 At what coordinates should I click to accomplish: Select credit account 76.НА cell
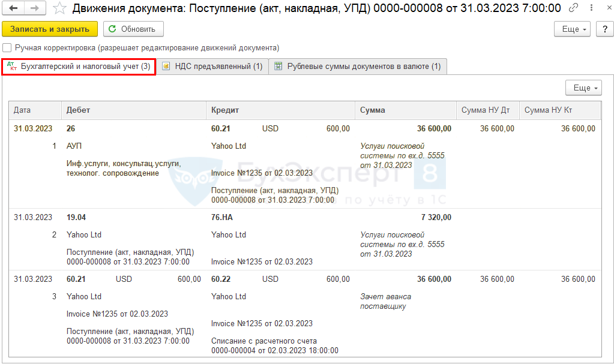tap(221, 217)
